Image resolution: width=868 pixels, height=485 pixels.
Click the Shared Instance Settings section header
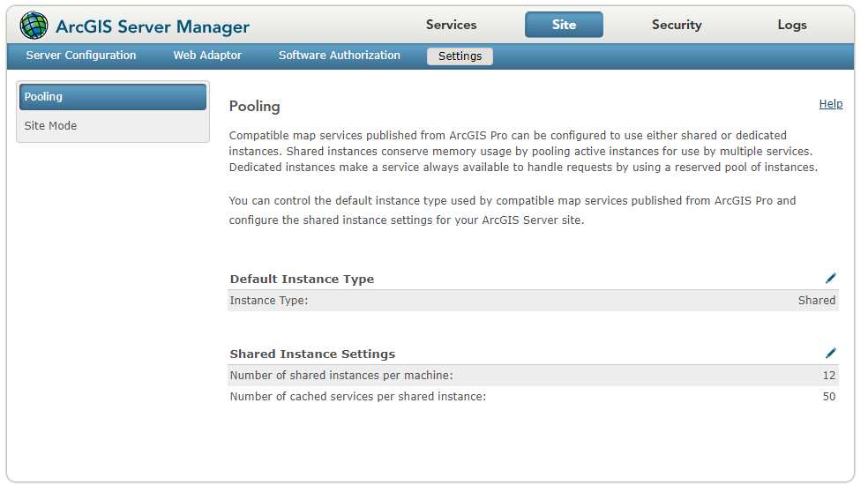(312, 354)
